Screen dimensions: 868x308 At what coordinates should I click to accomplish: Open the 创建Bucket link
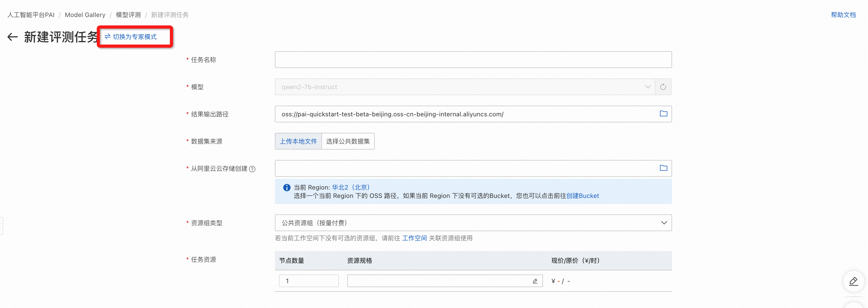coord(582,196)
